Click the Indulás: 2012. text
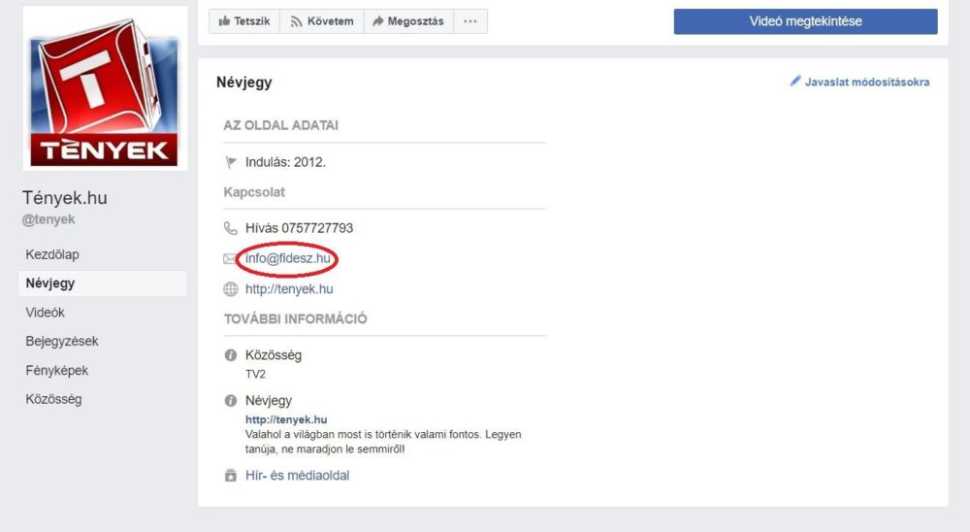 tap(285, 163)
